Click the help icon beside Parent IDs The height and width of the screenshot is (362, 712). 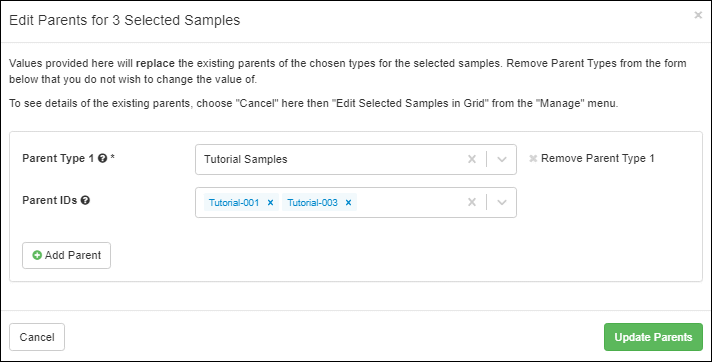(x=85, y=200)
